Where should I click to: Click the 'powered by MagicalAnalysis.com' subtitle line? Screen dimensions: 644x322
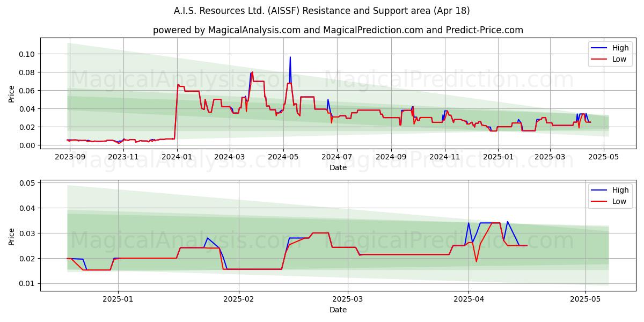point(338,30)
